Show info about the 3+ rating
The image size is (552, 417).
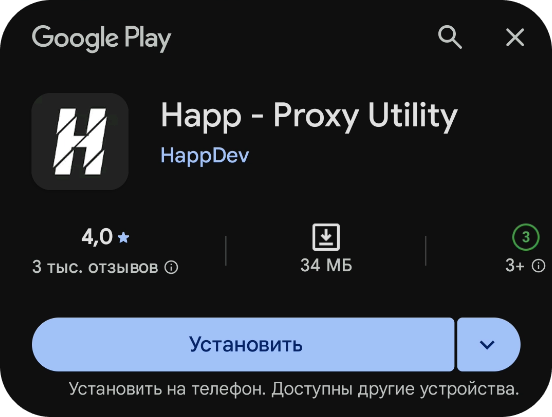coord(538,266)
